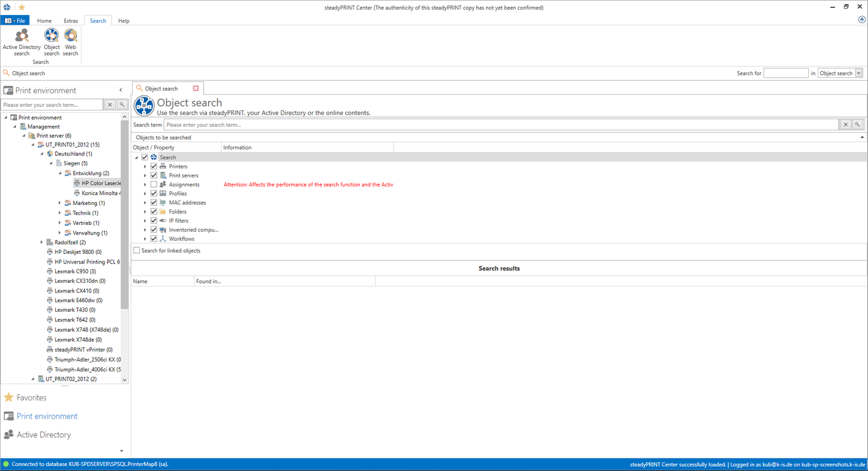Viewport: 868px width, 471px height.
Task: Uncheck the IP filters checkbox
Action: point(154,221)
